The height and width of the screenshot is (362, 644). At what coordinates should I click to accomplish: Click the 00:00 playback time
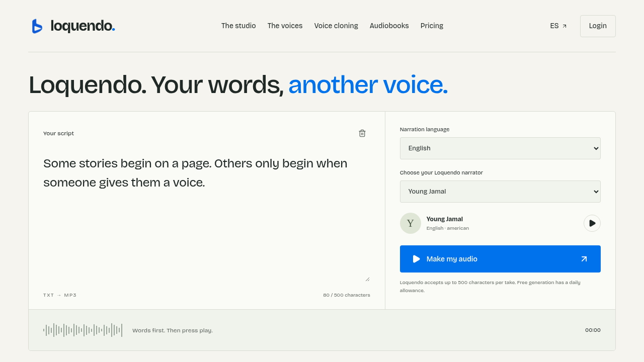point(593,330)
